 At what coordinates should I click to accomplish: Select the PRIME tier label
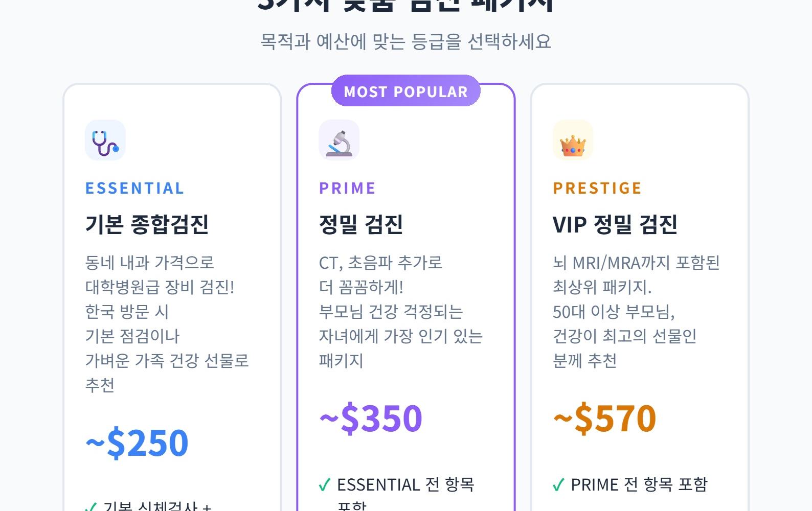tap(347, 188)
